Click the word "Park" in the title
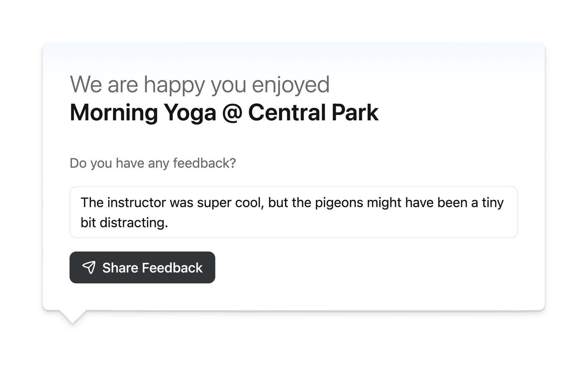Viewport: 588px width, 366px height. (355, 112)
